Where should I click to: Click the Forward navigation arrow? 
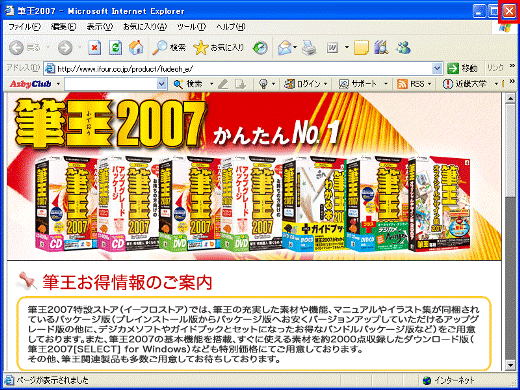pos(65,48)
